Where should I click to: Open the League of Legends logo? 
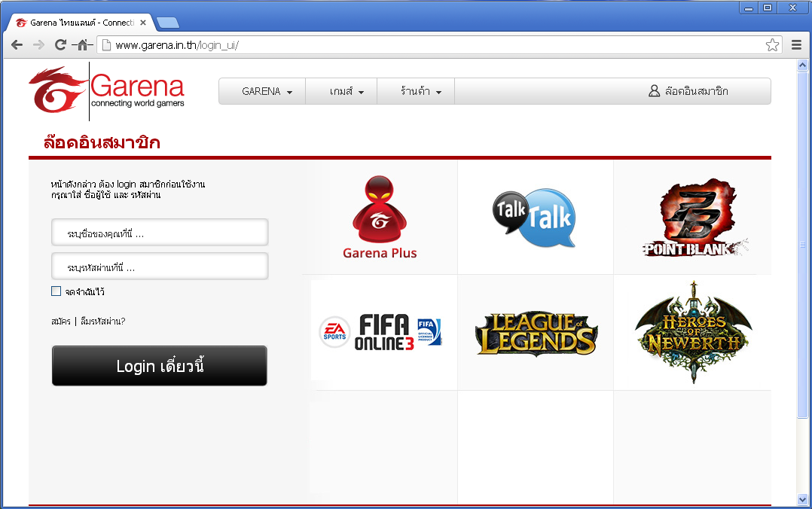click(536, 334)
